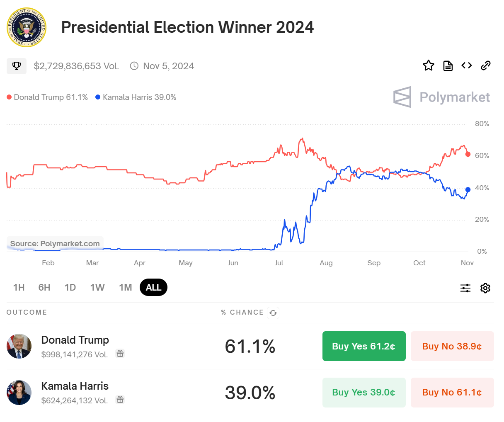Click gift icon under Kamala Harris
The image size is (504, 422).
coord(120,400)
